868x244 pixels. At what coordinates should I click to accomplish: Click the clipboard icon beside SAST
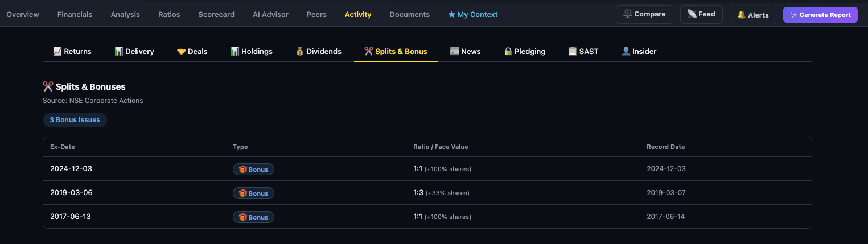point(573,51)
